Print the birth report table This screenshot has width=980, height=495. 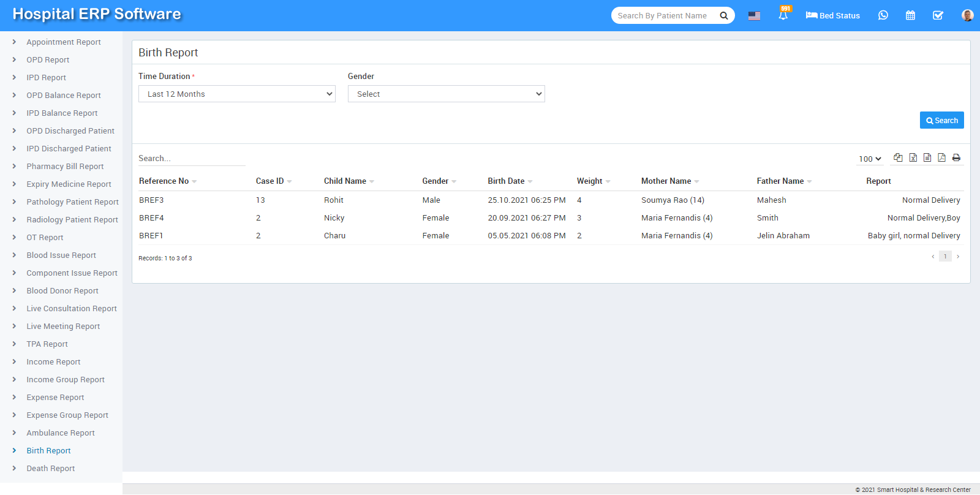click(956, 157)
